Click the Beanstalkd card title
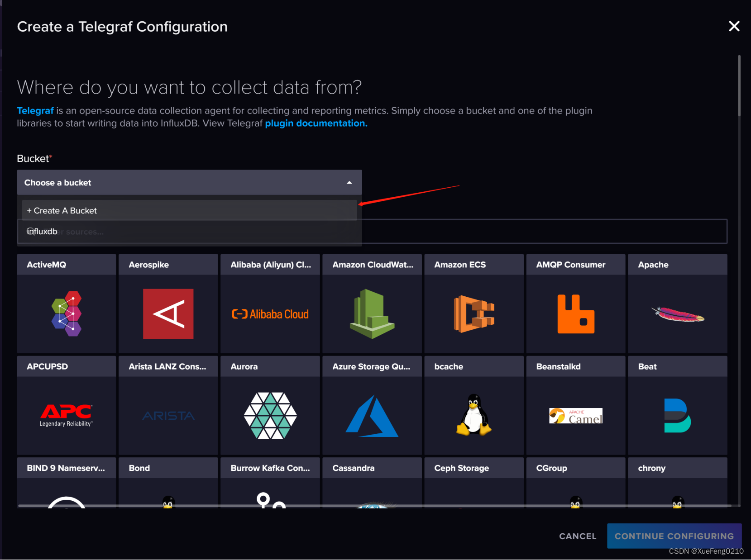 (558, 366)
